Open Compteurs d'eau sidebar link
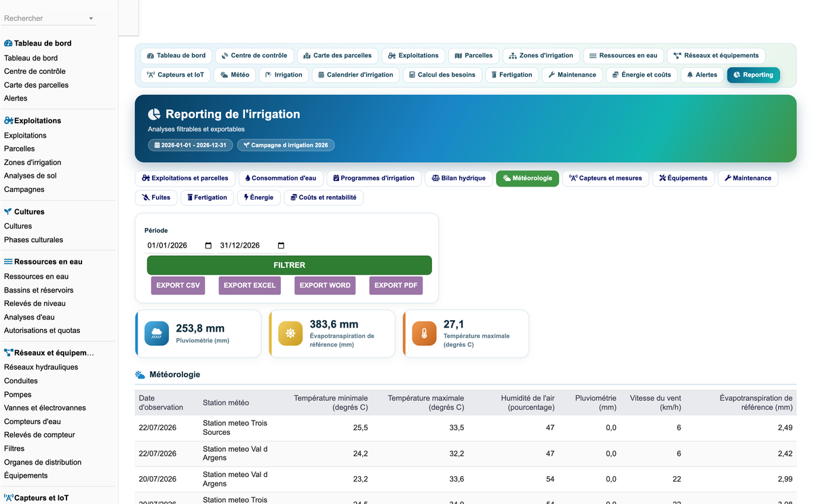814x504 pixels. (x=33, y=421)
